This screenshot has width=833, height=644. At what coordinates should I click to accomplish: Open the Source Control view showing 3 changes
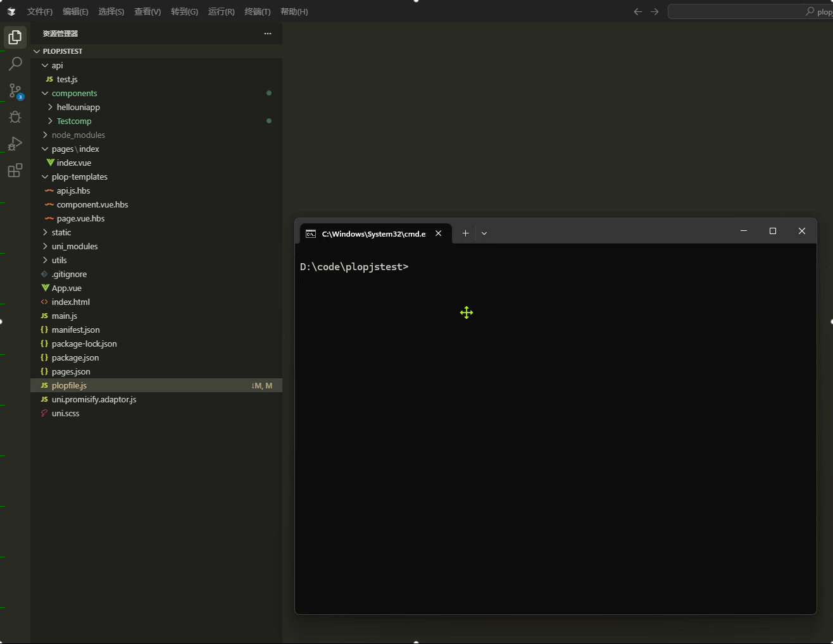(15, 90)
